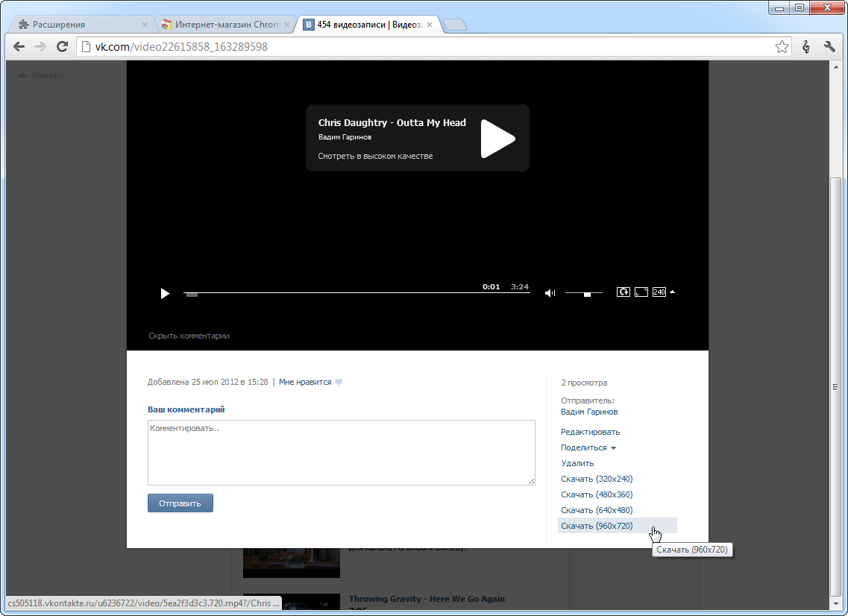Close the Расширения tab
Image resolution: width=848 pixels, height=616 pixels.
click(x=145, y=25)
